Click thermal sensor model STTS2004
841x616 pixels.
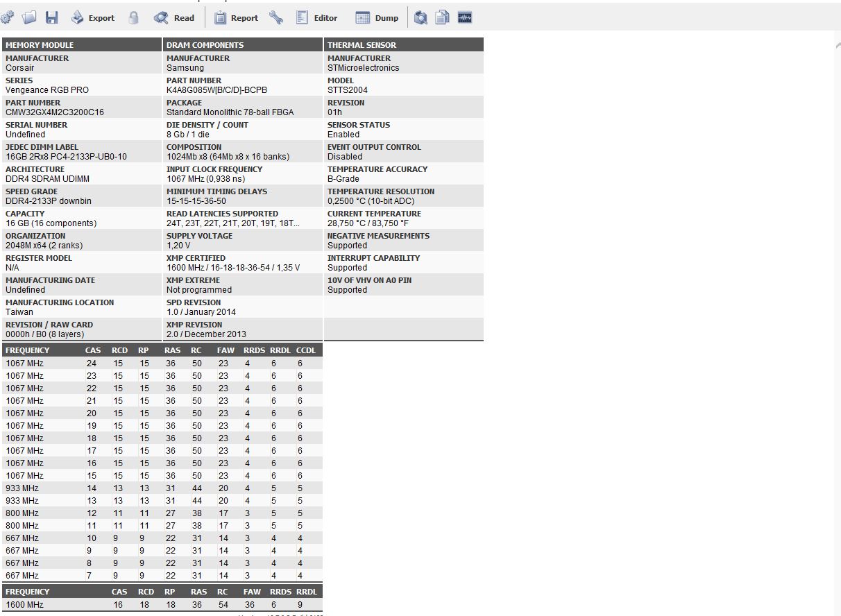[348, 90]
